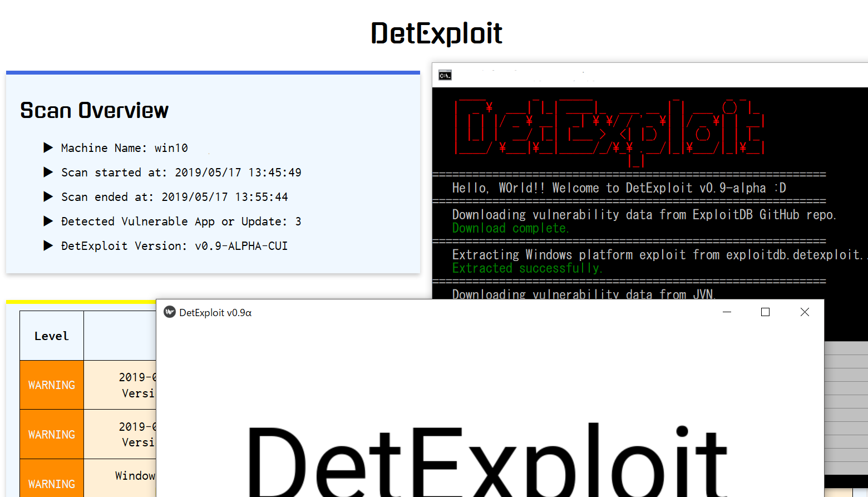868x497 pixels.
Task: Click the red DetExploit ASCII art banner
Action: (x=610, y=134)
